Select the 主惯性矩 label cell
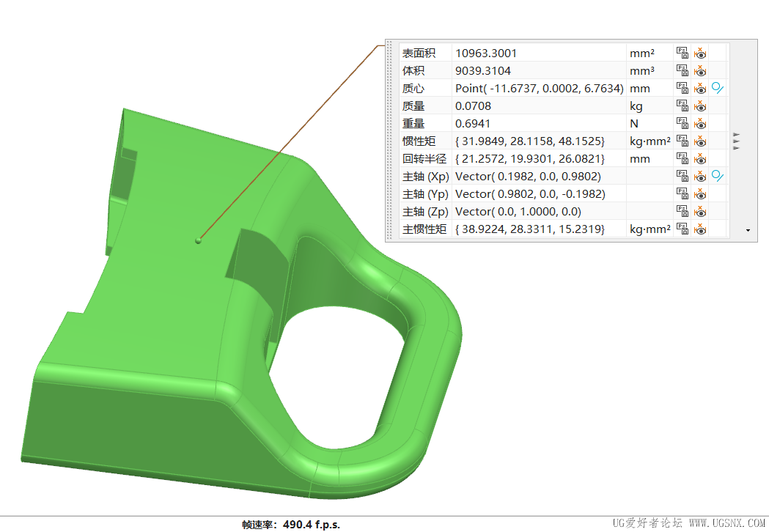 426,229
